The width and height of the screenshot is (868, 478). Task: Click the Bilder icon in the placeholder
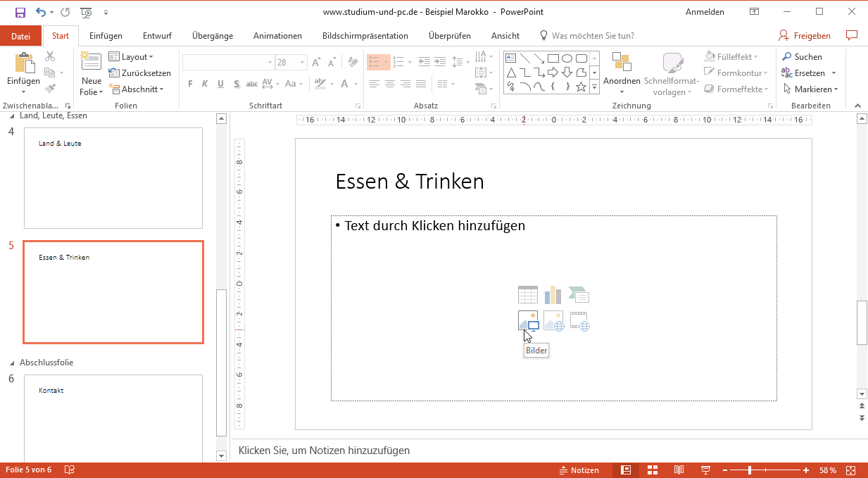(x=528, y=321)
